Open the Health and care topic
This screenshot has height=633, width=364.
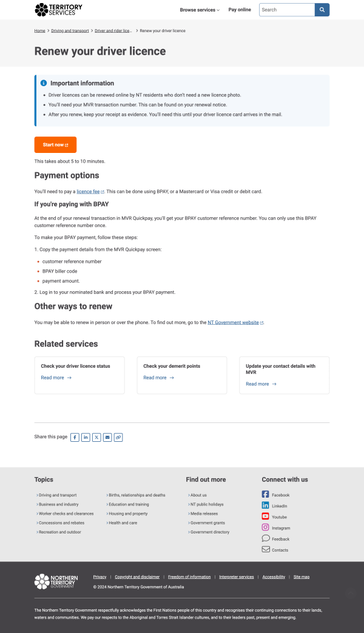pos(123,523)
